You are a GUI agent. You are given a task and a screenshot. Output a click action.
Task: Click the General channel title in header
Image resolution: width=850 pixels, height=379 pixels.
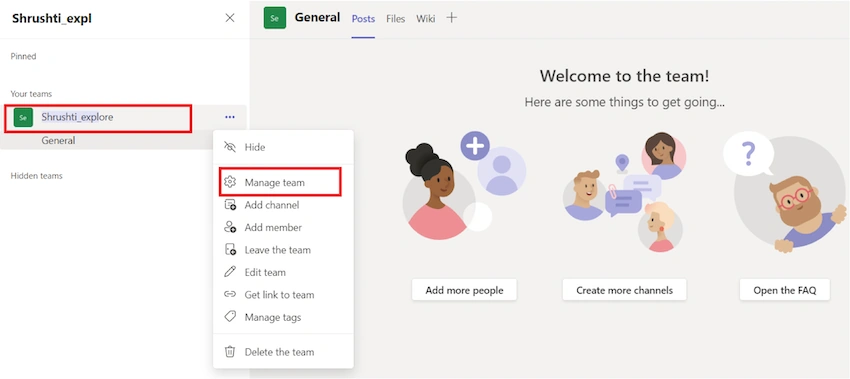(317, 17)
